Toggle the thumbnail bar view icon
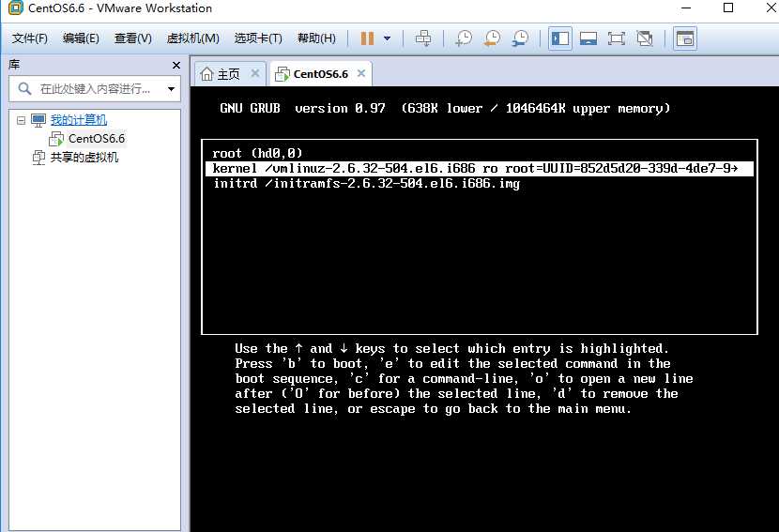 tap(588, 38)
